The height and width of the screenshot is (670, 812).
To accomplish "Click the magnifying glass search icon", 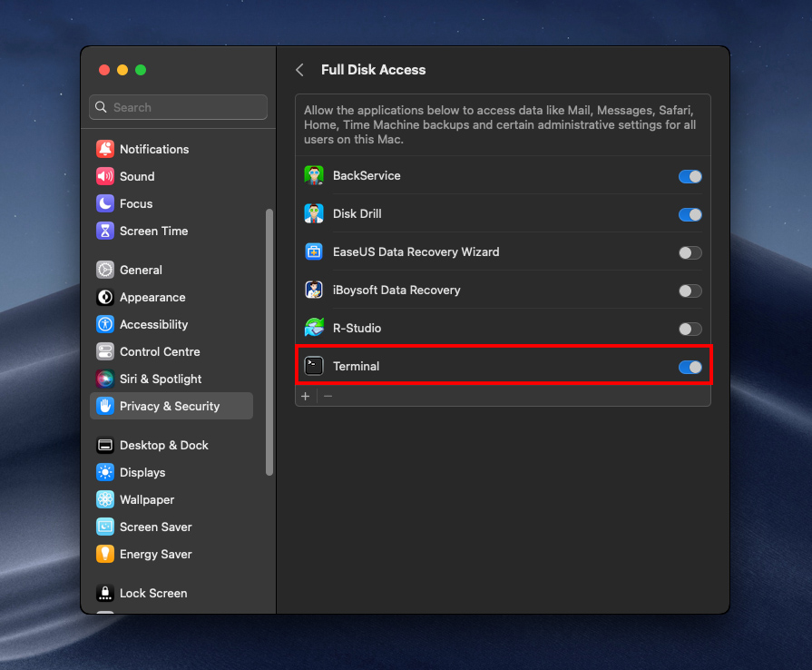I will point(101,107).
